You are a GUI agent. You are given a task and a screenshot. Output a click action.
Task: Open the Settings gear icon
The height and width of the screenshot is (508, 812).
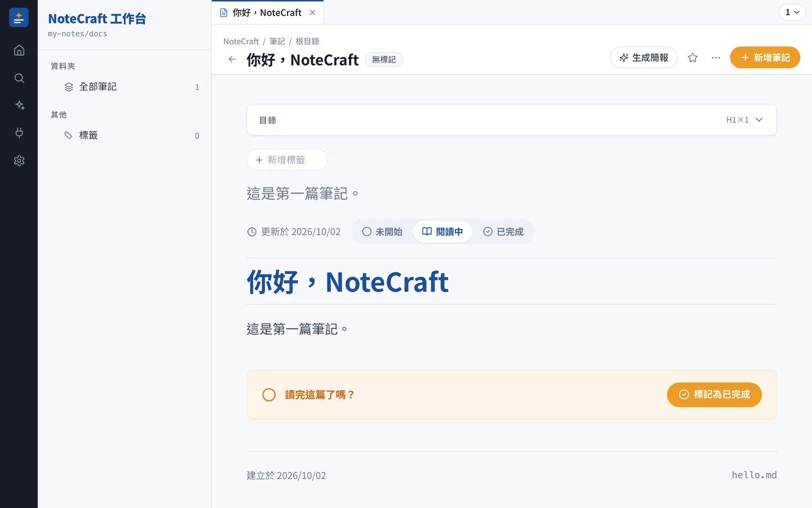tap(19, 161)
